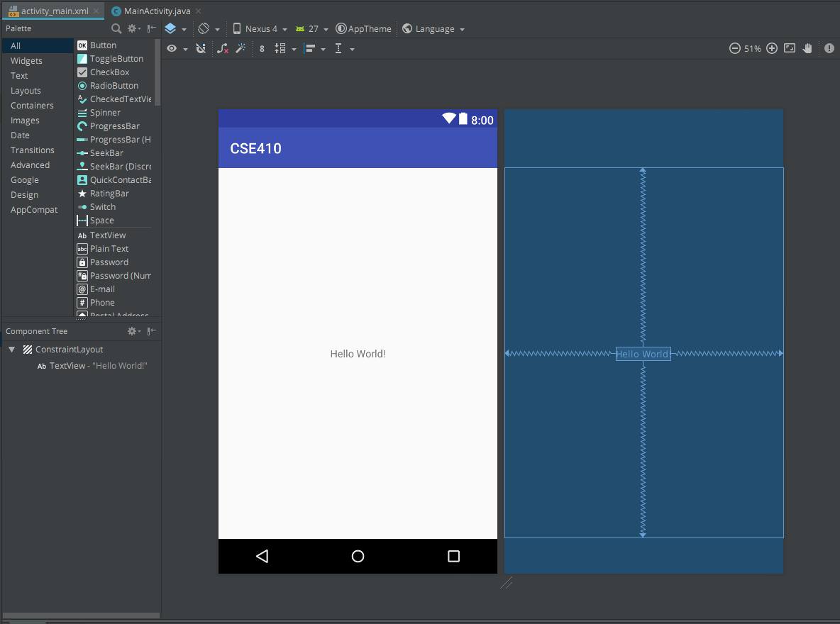Click the Infer Constraints magic wand icon
Viewport: 840px width, 624px height.
[241, 48]
